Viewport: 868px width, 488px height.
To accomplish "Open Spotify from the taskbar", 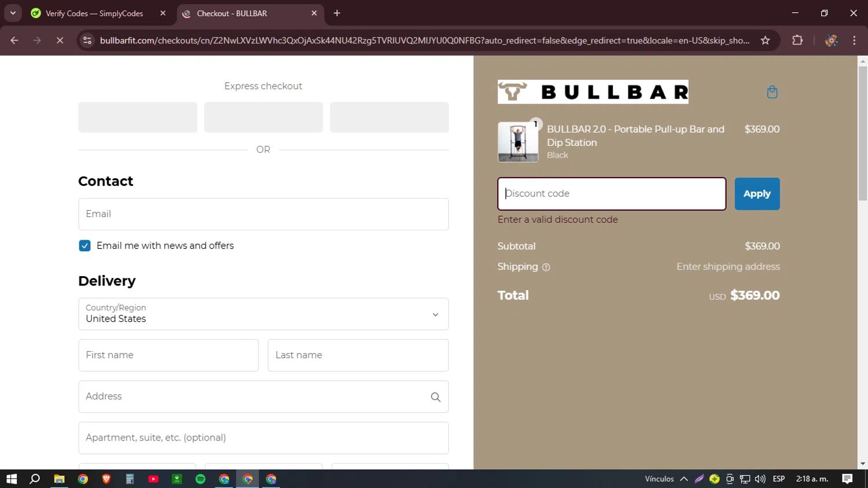I will (x=200, y=479).
